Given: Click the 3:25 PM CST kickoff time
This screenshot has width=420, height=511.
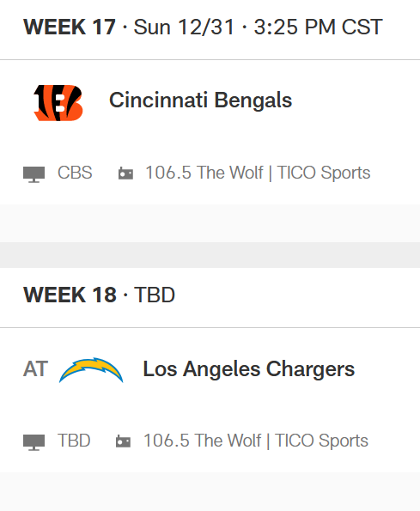Looking at the screenshot, I should (x=318, y=27).
